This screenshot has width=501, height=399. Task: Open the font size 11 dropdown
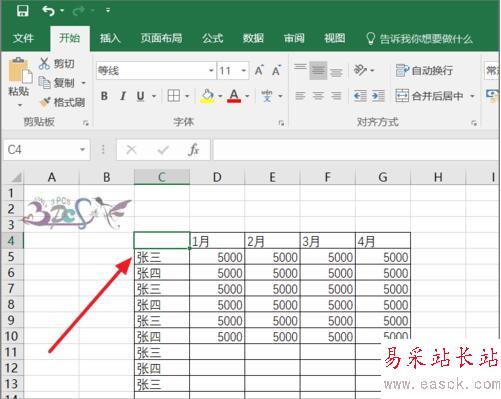243,71
